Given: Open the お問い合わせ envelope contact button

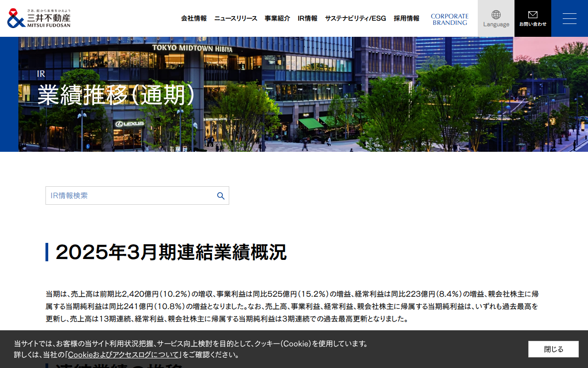Looking at the screenshot, I should 533,18.
